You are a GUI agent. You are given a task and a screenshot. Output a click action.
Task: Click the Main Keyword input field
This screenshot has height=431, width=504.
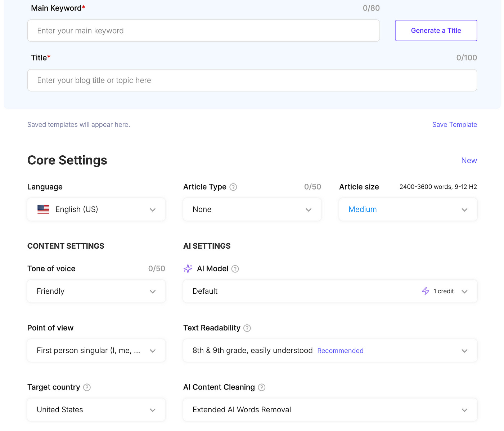[x=203, y=31]
